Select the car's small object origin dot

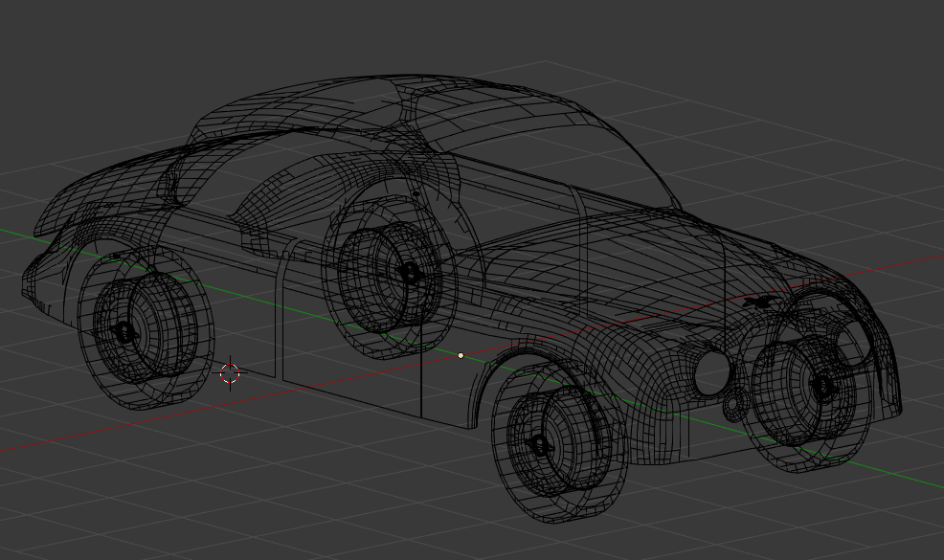[x=461, y=356]
